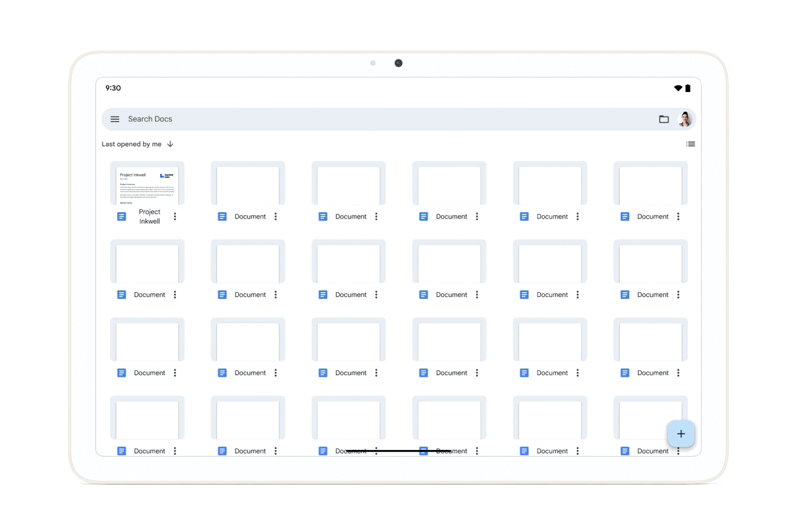The width and height of the screenshot is (798, 532).
Task: Open the hamburger navigation menu
Action: [115, 119]
